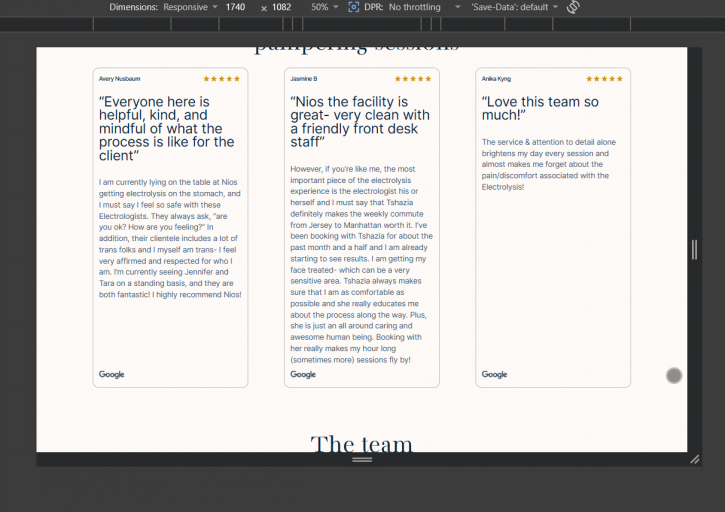
Task: Click the "DPR:" label in the device toolbar
Action: click(374, 7)
